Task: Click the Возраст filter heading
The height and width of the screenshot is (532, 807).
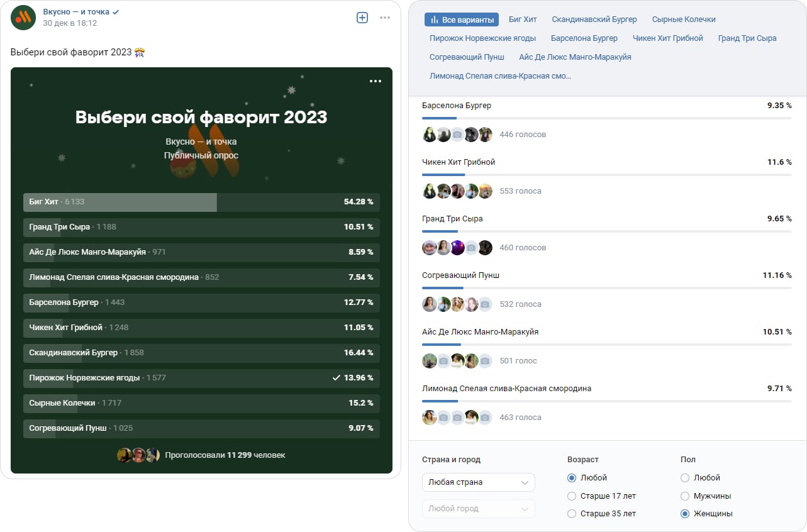Action: [583, 460]
